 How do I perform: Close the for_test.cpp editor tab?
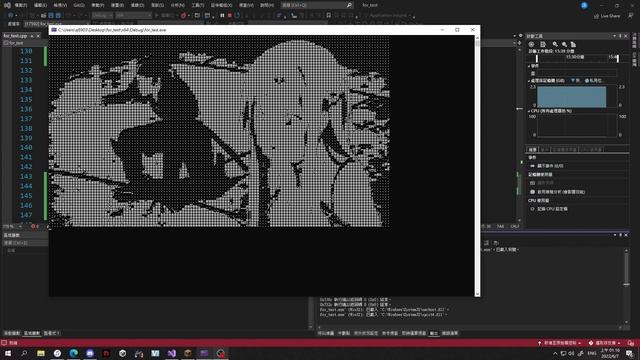point(38,36)
